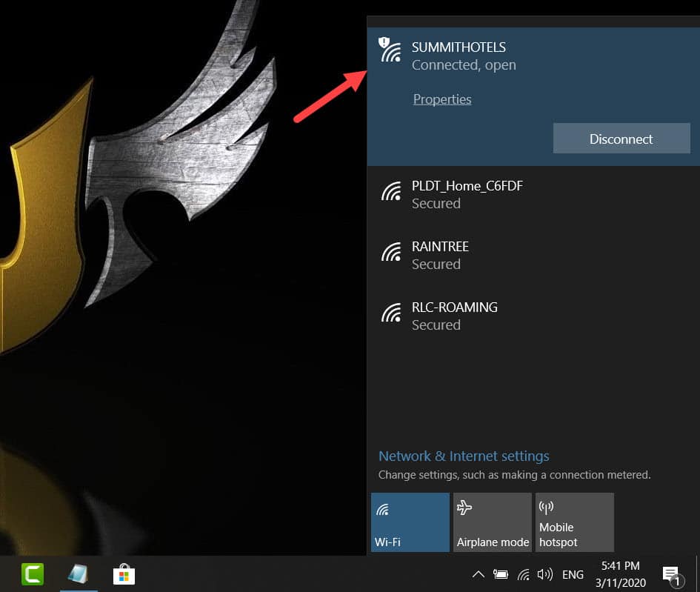The height and width of the screenshot is (592, 700).
Task: Open Camtasia from the taskbar
Action: (33, 574)
